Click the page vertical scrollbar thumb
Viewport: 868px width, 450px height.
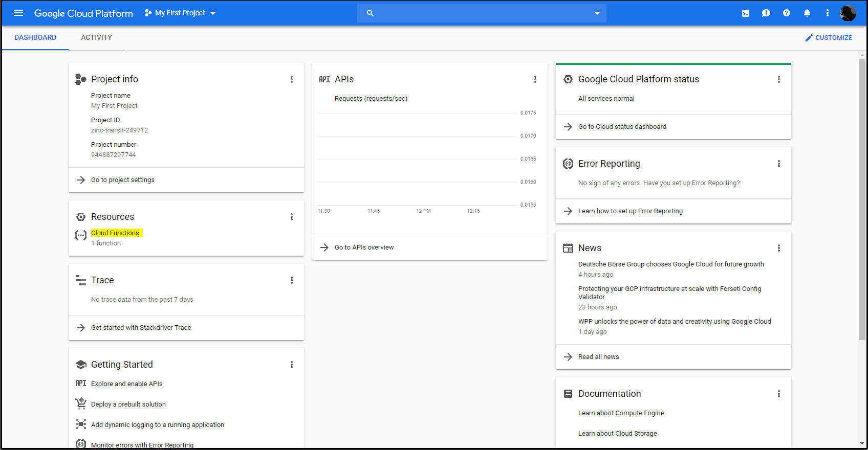point(862,199)
